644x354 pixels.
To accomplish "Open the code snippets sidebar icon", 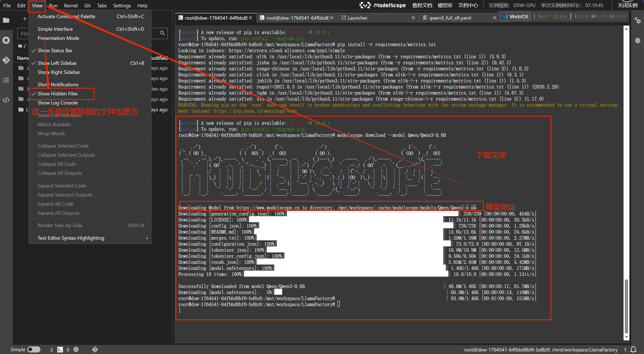I will [x=6, y=100].
